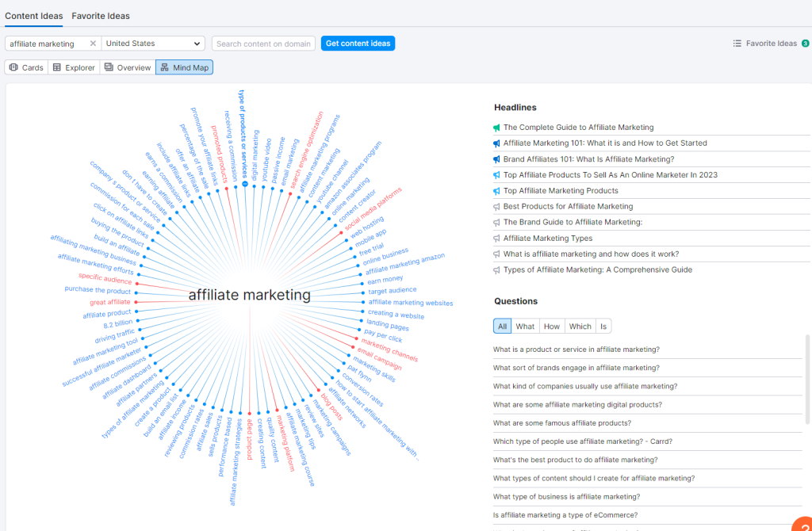Viewport: 812px width, 531px height.
Task: Click megaphone icon beside Affiliate Marketing Types
Action: pos(496,239)
